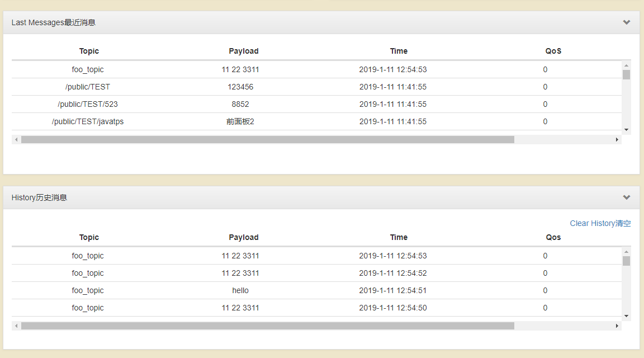Image resolution: width=644 pixels, height=358 pixels.
Task: Click the Last Messages horizontal scrollbar thumb
Action: click(x=267, y=139)
